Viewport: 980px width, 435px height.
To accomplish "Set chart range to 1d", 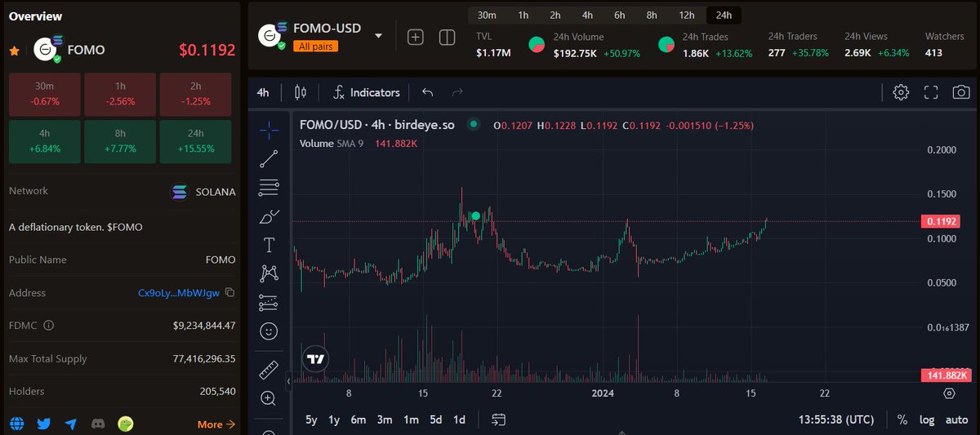I will tap(460, 419).
